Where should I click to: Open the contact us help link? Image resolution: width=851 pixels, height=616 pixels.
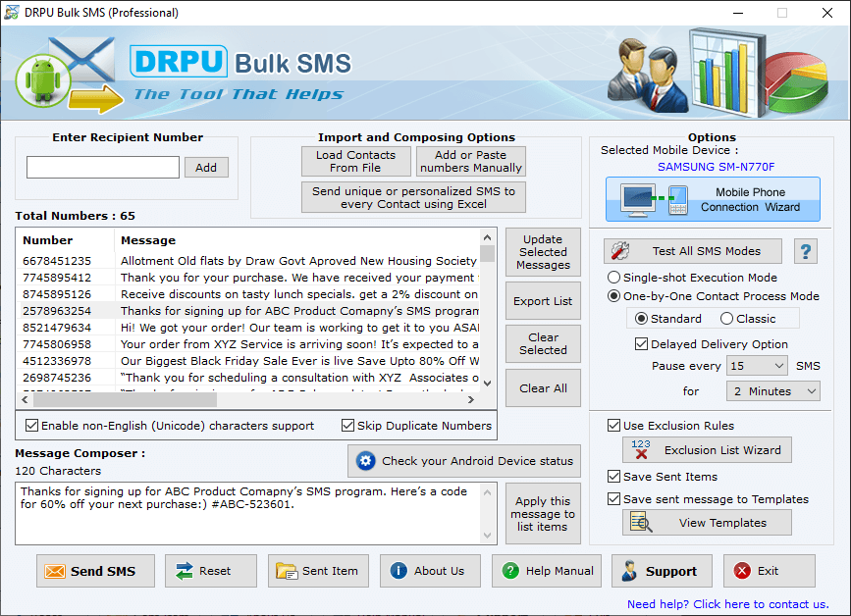(727, 604)
